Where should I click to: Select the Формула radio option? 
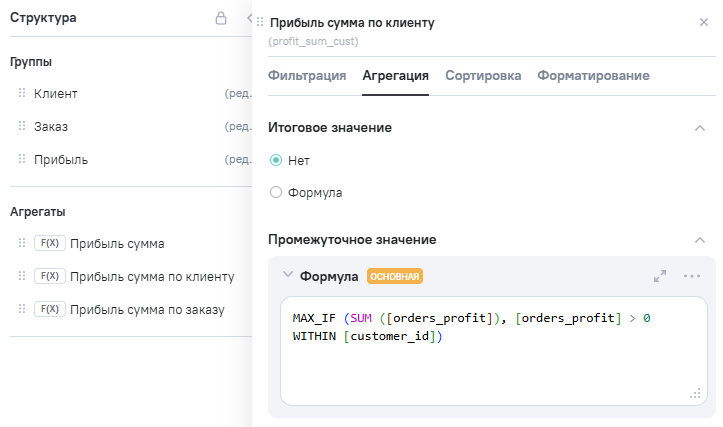coord(276,192)
